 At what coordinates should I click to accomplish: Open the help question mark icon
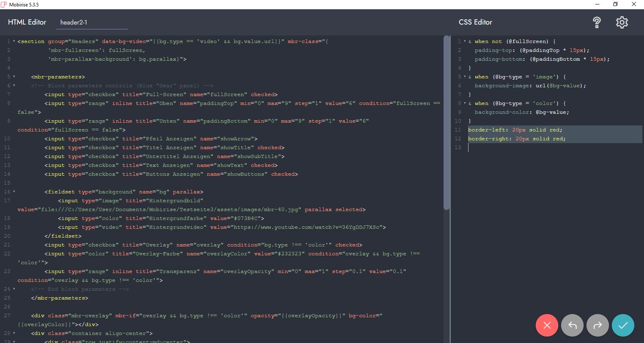coord(597,23)
